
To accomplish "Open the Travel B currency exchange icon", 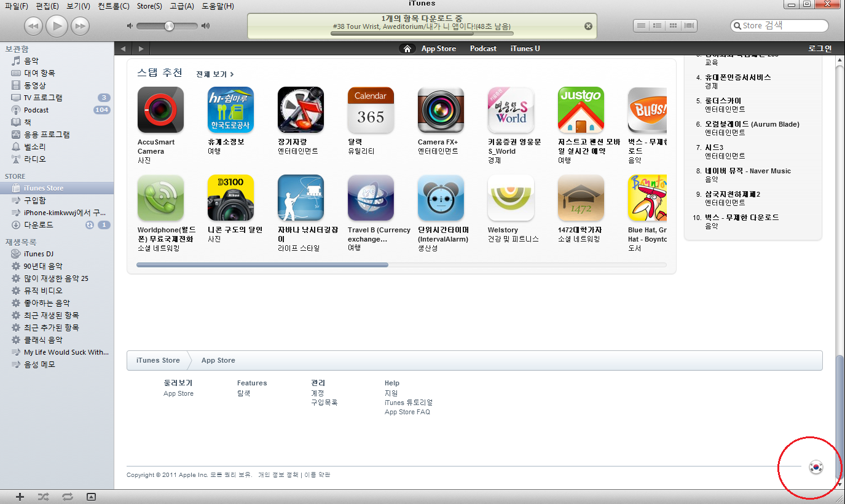I will click(371, 198).
